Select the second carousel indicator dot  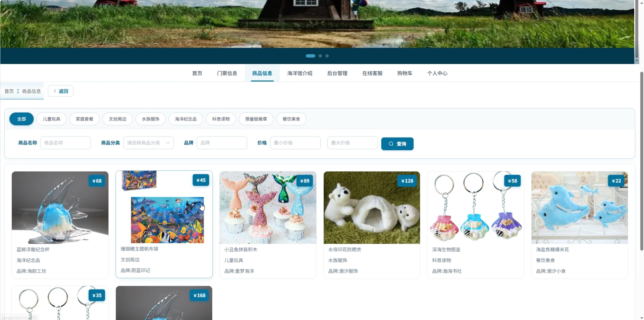[320, 56]
